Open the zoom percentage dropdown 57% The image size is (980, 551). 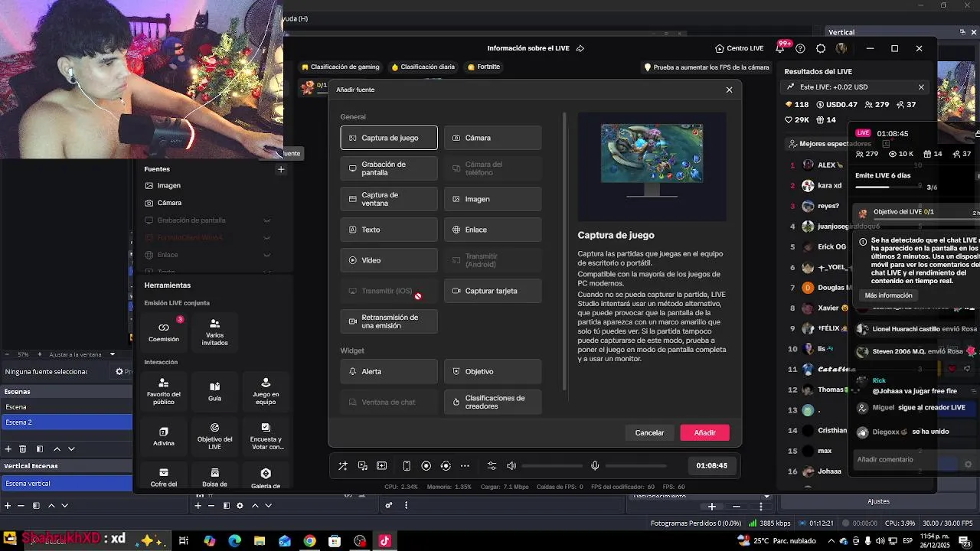tap(23, 354)
